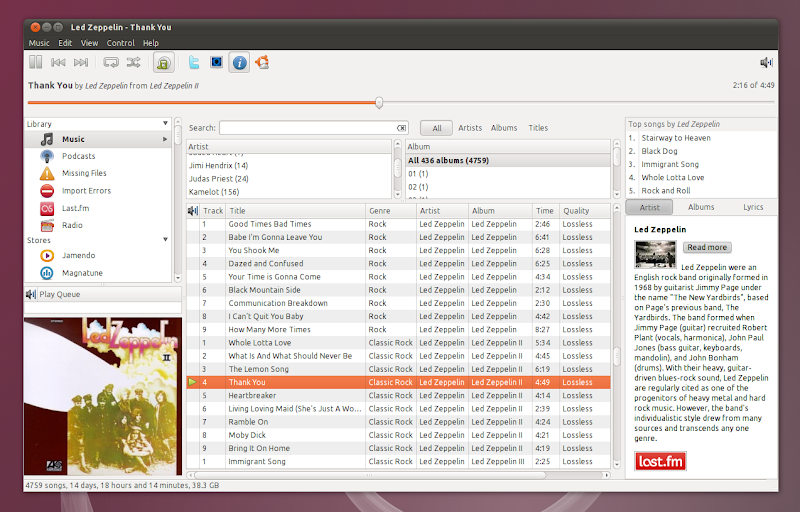The height and width of the screenshot is (512, 800).
Task: Select Last.fm in the library sidebar
Action: tap(76, 207)
